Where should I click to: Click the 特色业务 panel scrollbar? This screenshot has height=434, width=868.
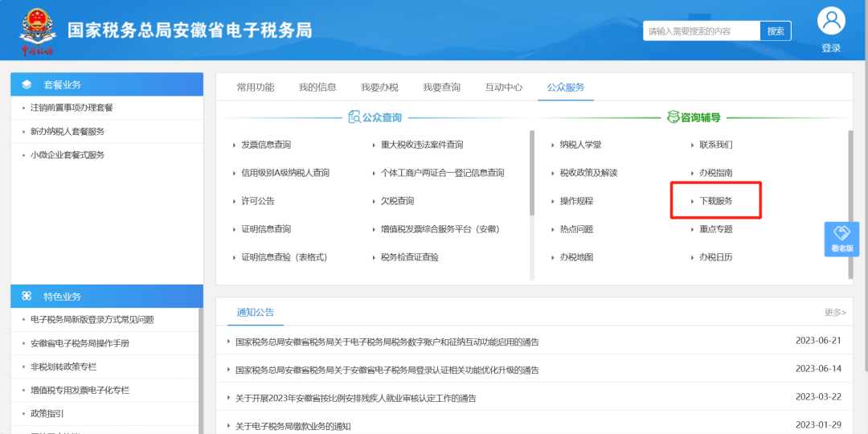tap(200, 371)
